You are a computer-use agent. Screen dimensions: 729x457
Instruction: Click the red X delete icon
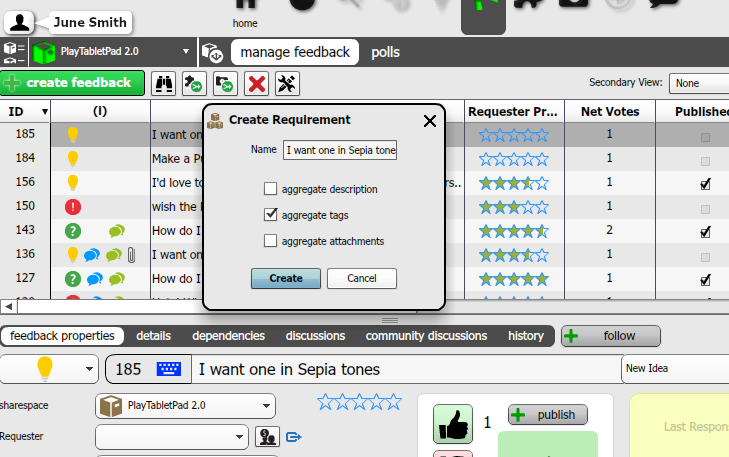(x=257, y=83)
